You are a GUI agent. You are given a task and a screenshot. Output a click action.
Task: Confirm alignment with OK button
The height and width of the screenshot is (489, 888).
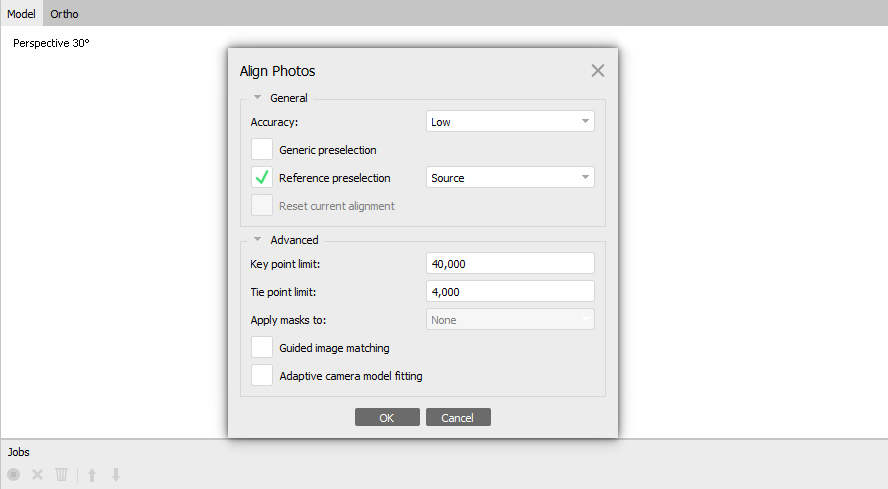click(x=387, y=418)
